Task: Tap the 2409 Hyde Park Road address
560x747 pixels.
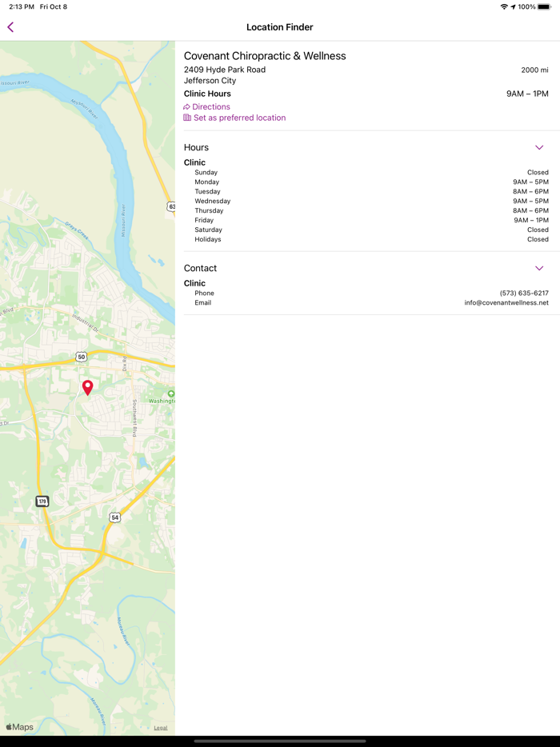Action: [225, 70]
